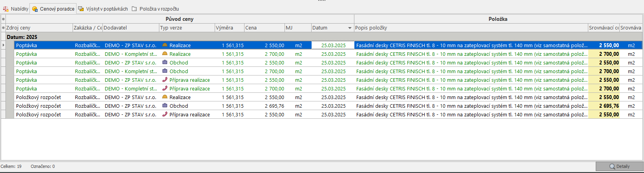Sort by the Cena column header
This screenshot has height=173, width=644.
(264, 28)
